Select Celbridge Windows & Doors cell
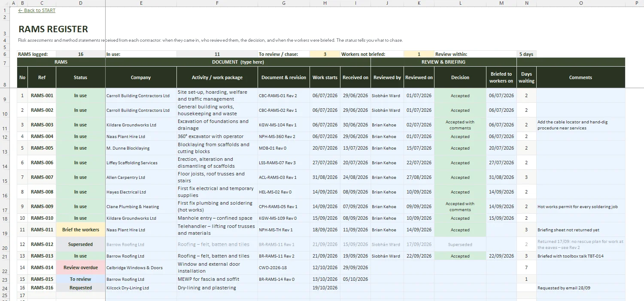Viewport: 644px width, 301px height. click(x=141, y=267)
